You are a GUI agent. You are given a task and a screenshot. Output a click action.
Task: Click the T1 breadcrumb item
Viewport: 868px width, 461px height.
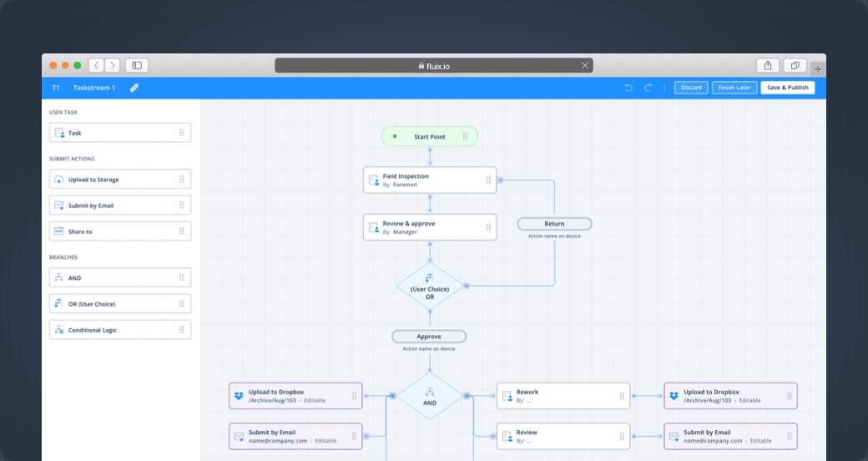[x=56, y=88]
